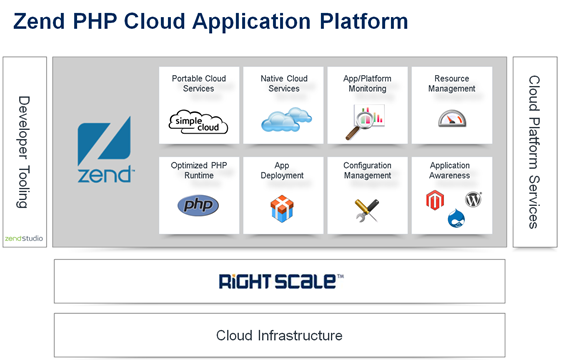Image resolution: width=561 pixels, height=360 pixels.
Task: Select the Optimized PHP Runtime label
Action: pos(199,170)
